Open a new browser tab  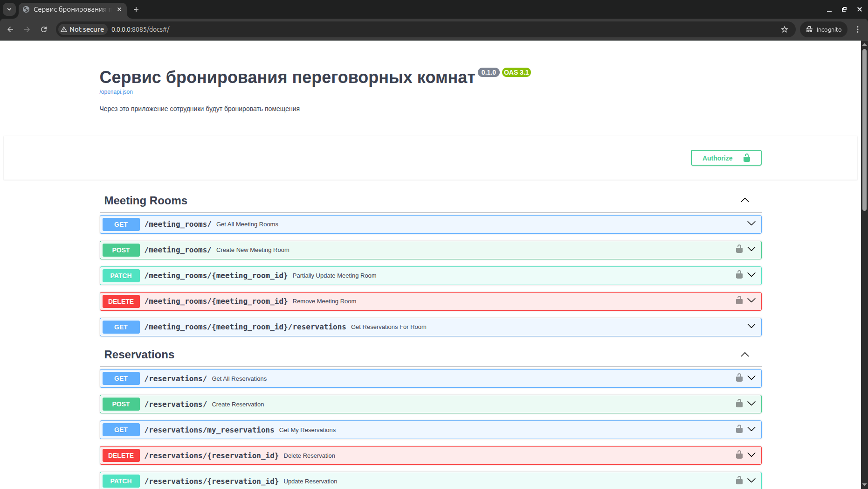[x=136, y=9]
